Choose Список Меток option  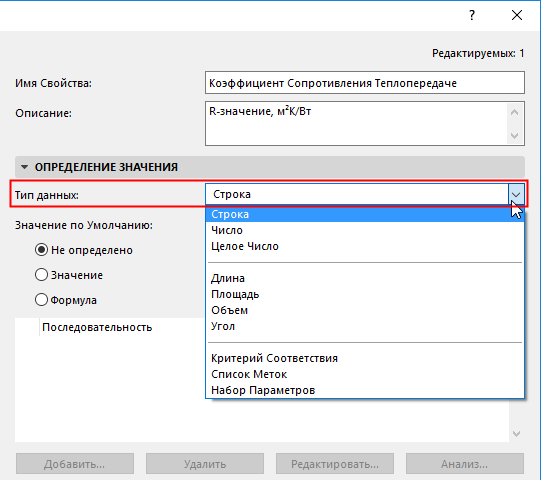(x=365, y=374)
